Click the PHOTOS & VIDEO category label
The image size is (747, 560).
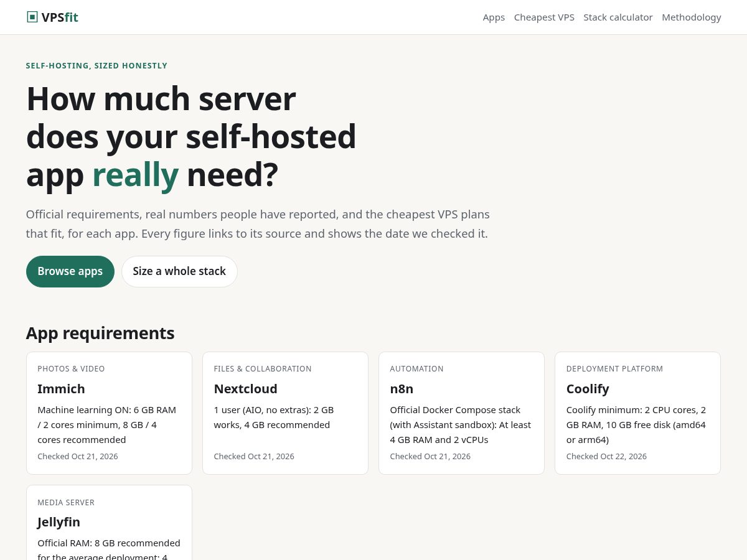71,369
